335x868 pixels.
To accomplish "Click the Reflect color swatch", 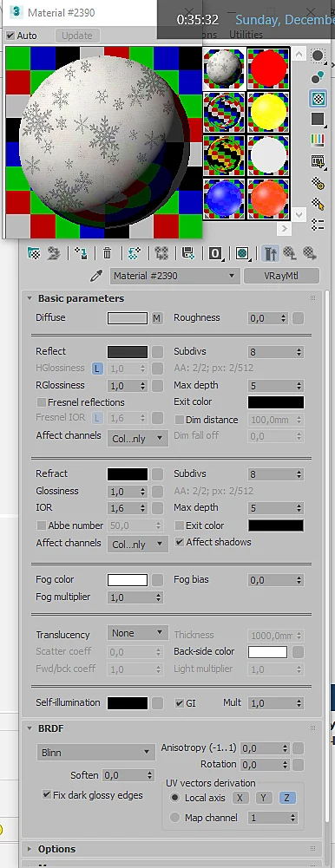I will (x=128, y=352).
